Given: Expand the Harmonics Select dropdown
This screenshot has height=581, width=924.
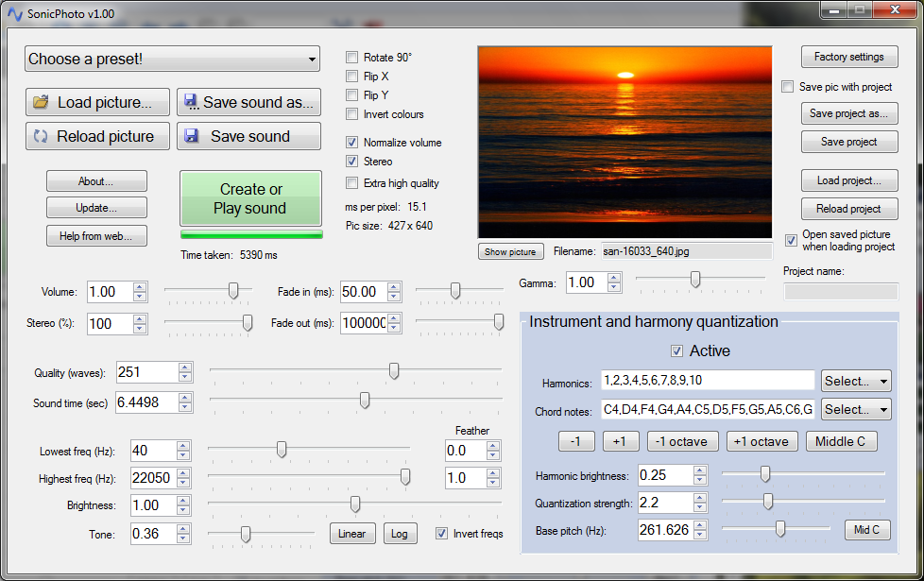Looking at the screenshot, I should click(x=856, y=381).
